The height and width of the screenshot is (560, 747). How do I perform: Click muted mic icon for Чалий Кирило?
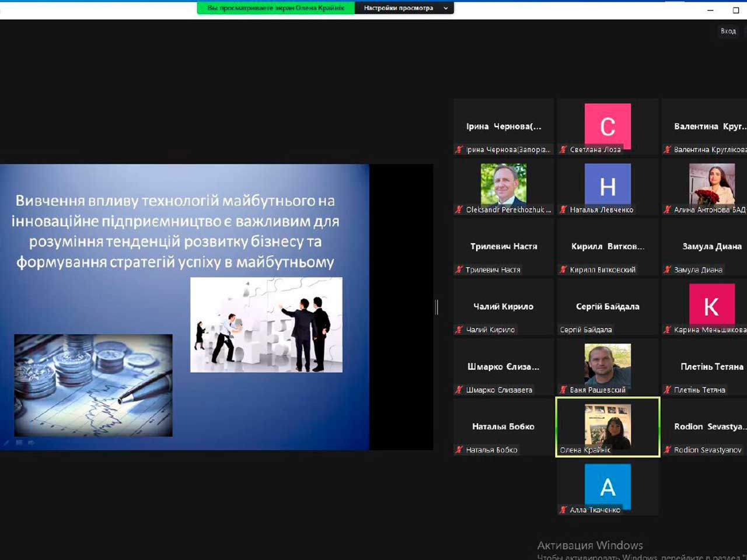click(x=459, y=330)
